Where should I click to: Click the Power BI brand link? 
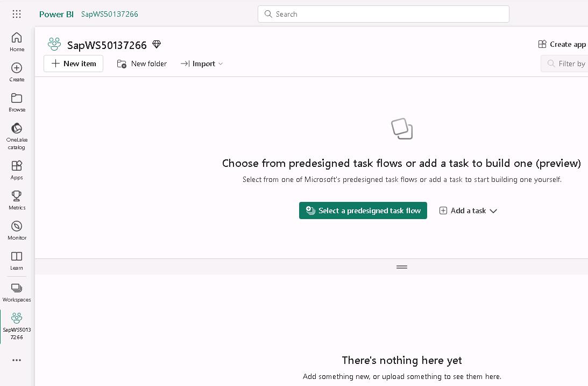[56, 14]
